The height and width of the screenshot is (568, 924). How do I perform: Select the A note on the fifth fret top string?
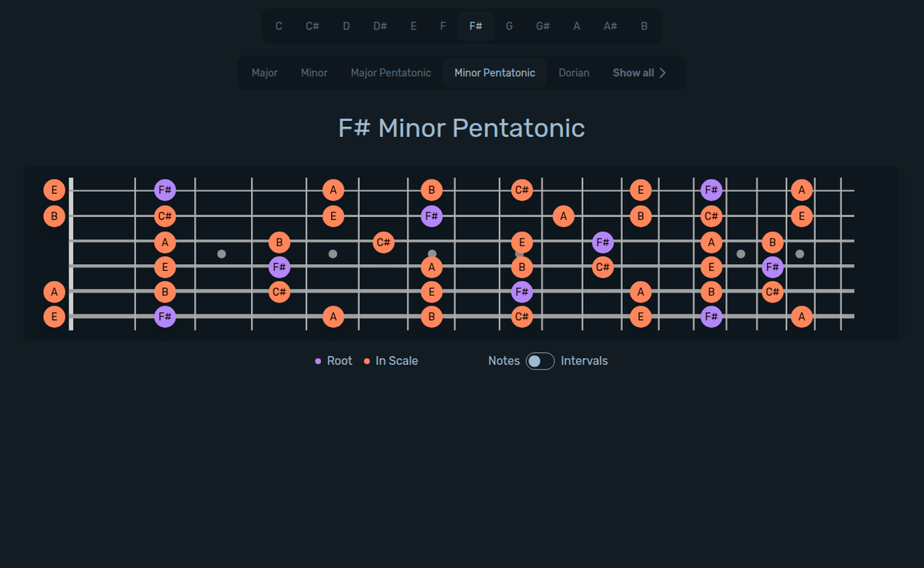click(333, 190)
